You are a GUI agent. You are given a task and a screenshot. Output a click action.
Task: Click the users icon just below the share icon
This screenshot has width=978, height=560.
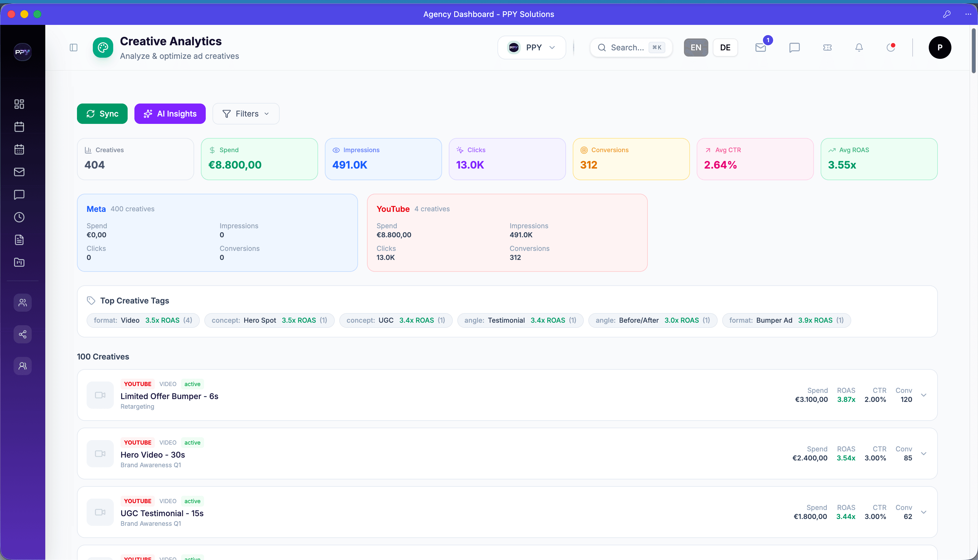click(x=23, y=366)
